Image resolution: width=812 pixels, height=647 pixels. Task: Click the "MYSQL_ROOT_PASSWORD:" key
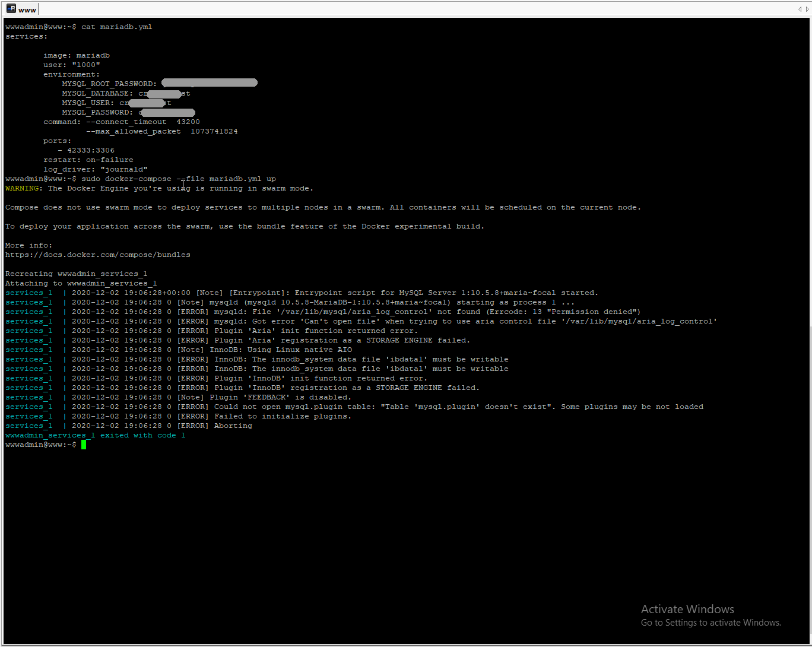pos(110,84)
